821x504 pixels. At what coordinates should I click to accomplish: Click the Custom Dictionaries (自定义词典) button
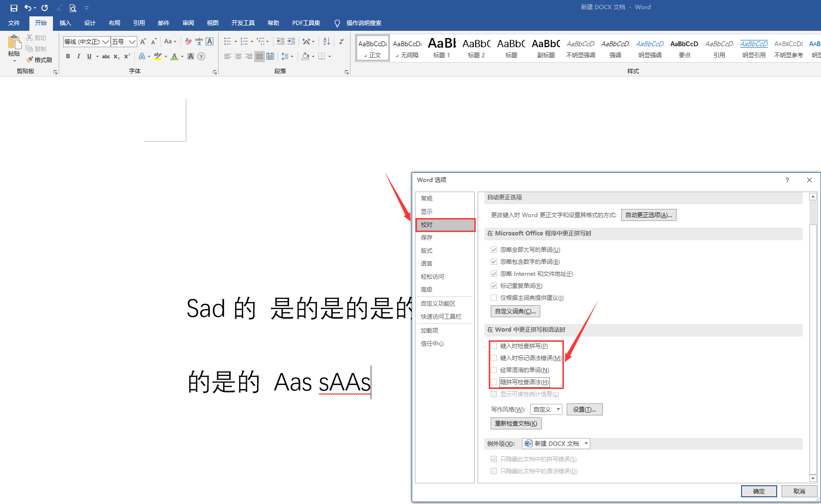click(x=515, y=311)
